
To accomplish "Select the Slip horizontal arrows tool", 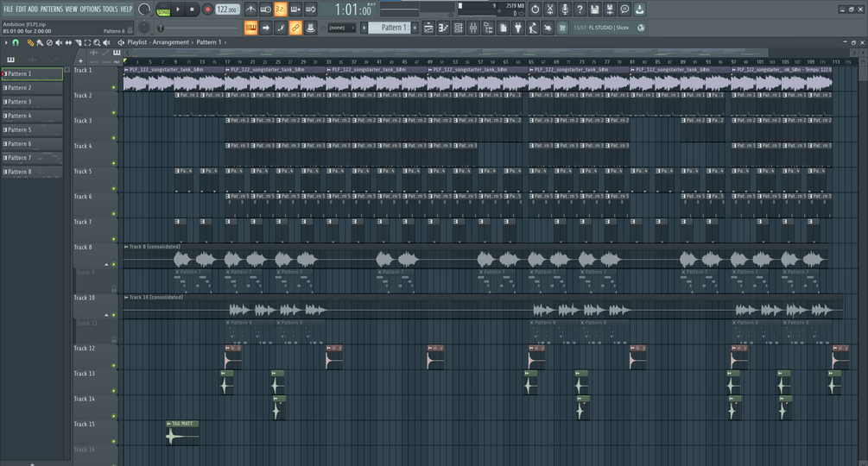I will [68, 42].
